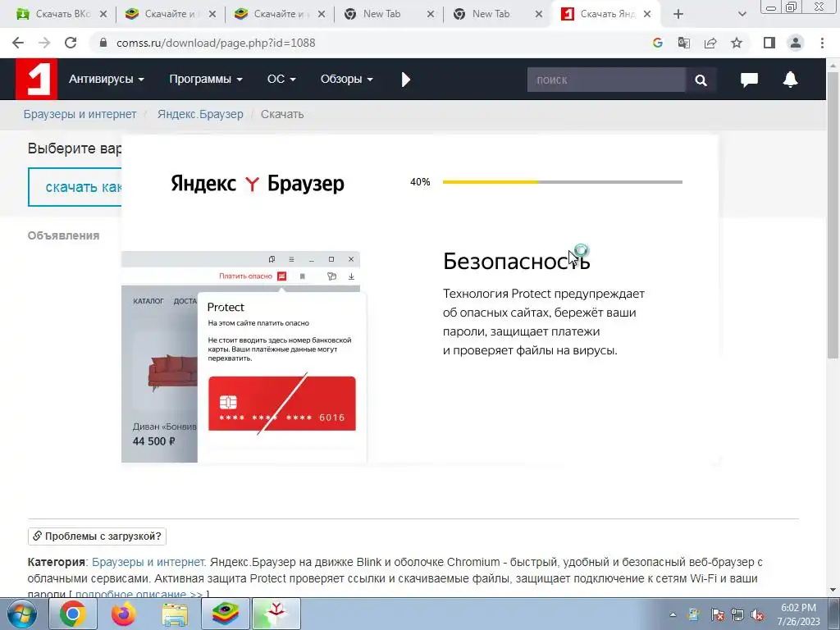The height and width of the screenshot is (630, 840).
Task: Click the tray volume muted icon
Action: (757, 614)
